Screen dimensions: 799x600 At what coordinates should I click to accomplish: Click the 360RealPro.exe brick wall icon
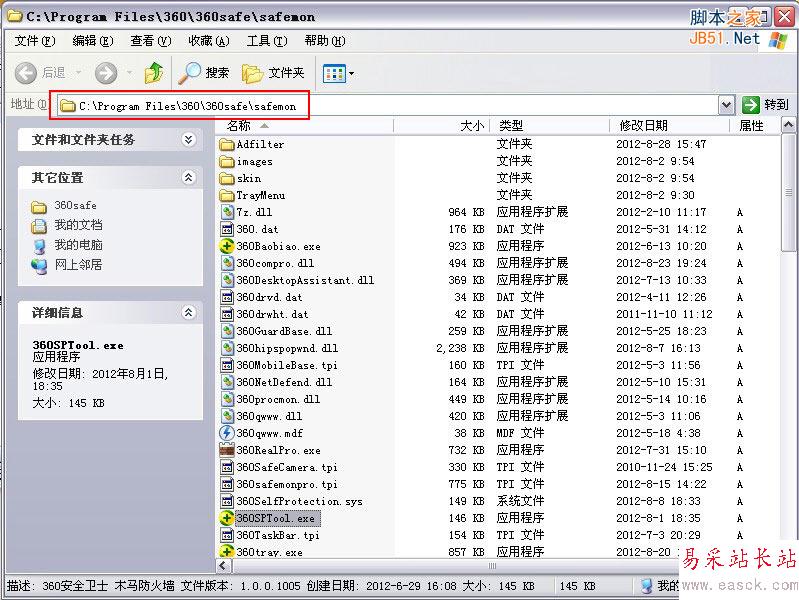(227, 450)
